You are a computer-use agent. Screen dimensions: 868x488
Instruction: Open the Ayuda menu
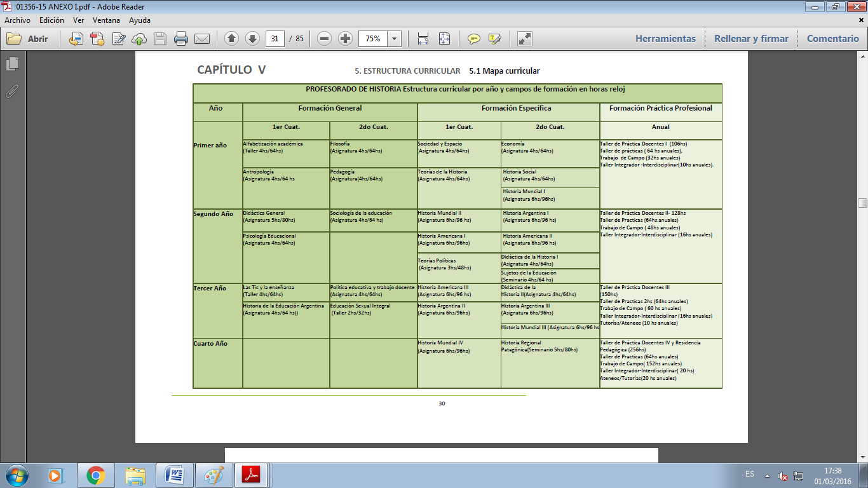click(x=140, y=20)
